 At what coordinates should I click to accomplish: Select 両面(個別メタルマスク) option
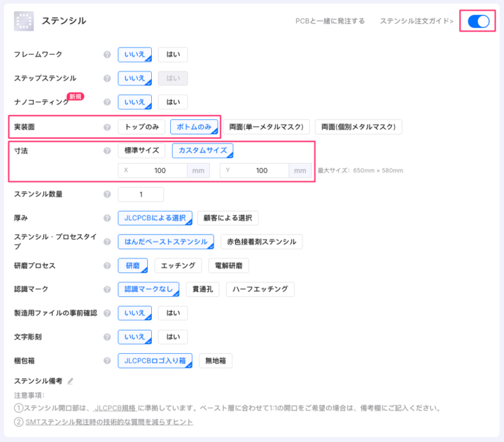pos(358,127)
